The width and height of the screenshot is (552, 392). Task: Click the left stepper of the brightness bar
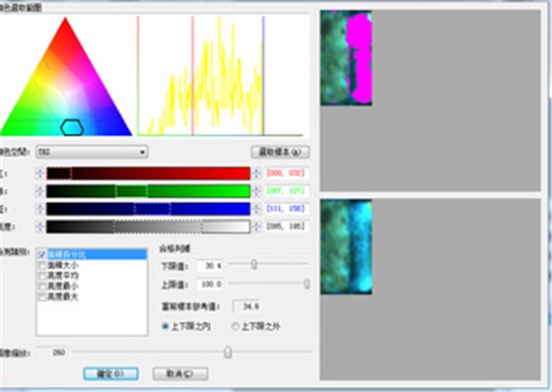39,227
